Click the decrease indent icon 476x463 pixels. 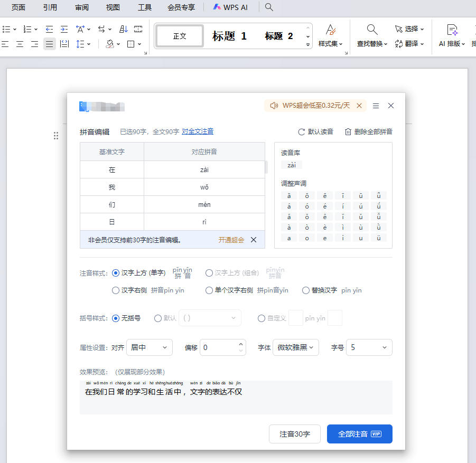(49, 29)
